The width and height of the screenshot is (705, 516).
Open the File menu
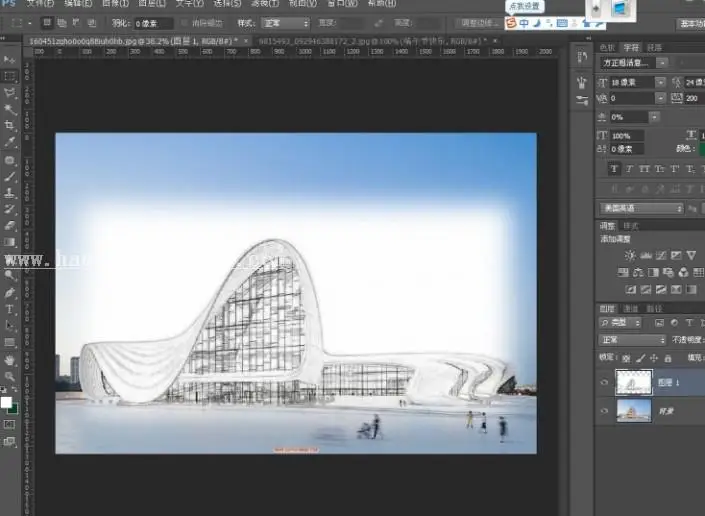[40, 4]
